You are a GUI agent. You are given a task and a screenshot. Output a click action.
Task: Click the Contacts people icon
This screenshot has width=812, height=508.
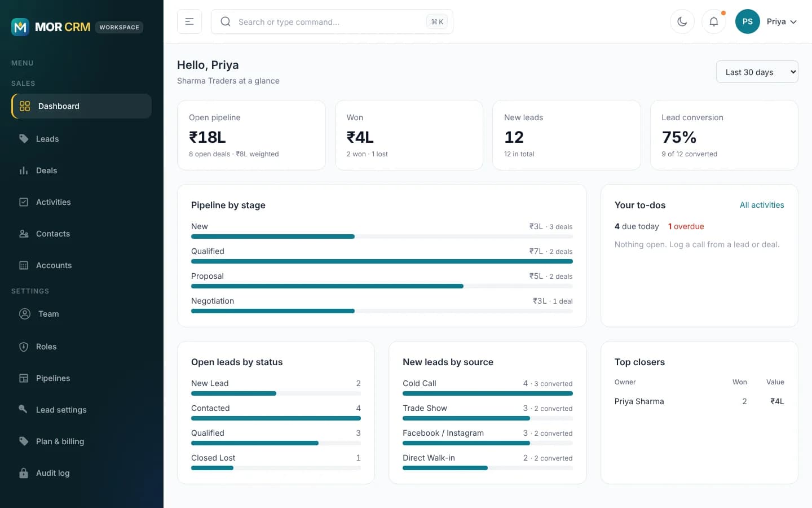24,234
